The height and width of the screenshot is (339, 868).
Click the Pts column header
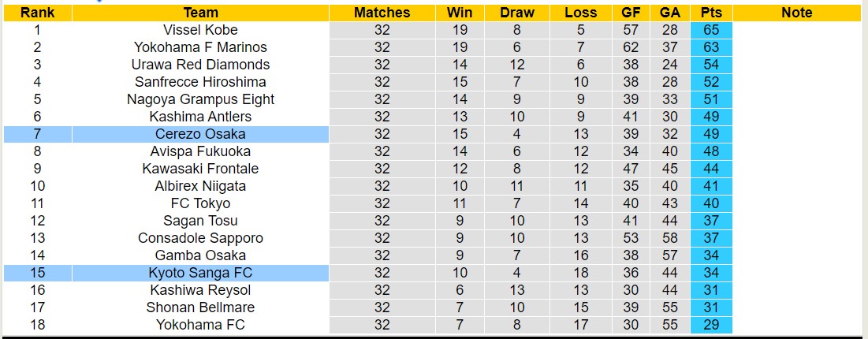coord(711,13)
